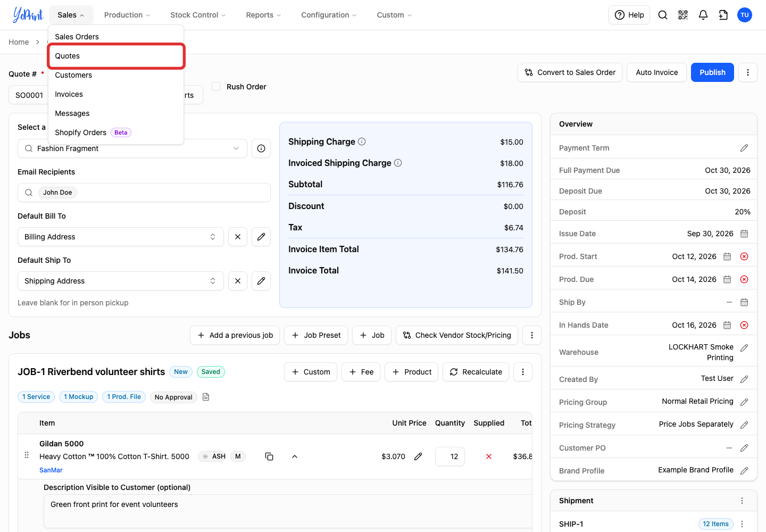Open the QR code scanner icon

[x=683, y=15]
